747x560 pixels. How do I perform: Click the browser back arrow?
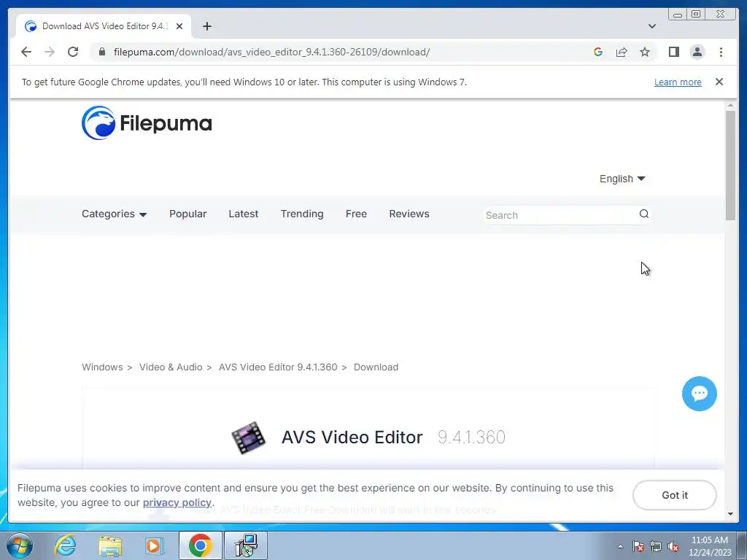[26, 52]
